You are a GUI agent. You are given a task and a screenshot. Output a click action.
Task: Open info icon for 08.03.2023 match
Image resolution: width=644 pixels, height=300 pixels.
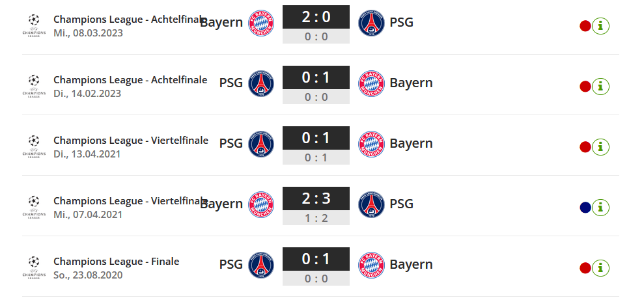click(x=600, y=26)
